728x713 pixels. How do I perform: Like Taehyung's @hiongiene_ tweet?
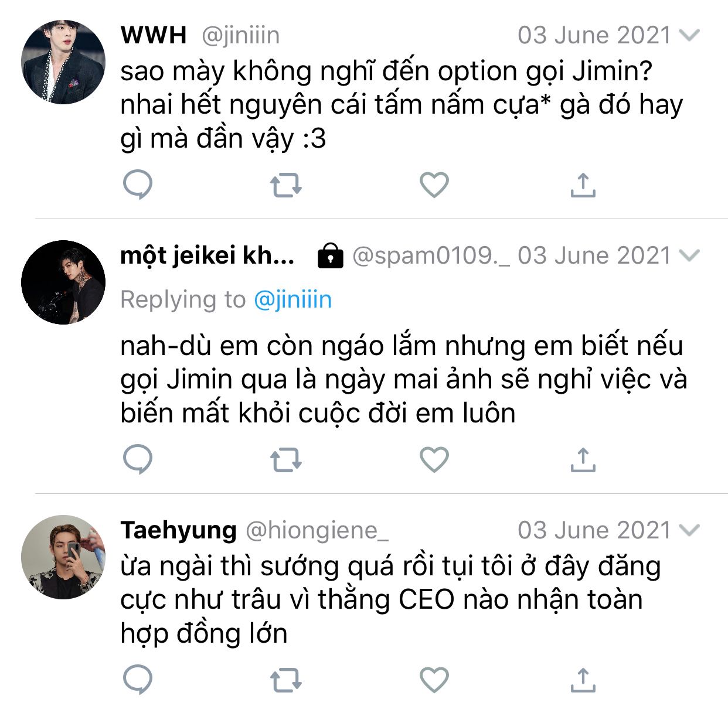click(434, 680)
